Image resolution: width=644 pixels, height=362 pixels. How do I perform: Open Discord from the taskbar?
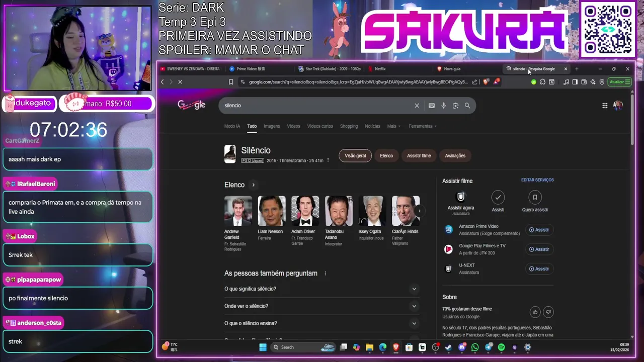tap(462, 347)
